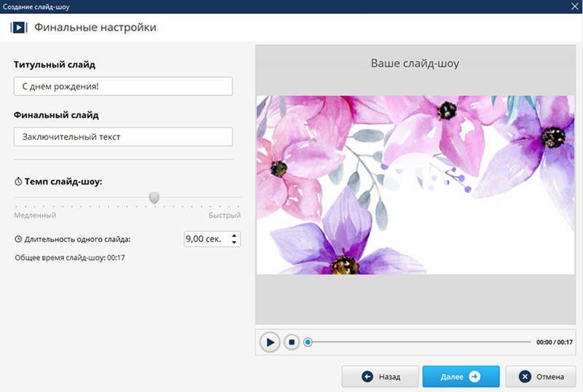
Task: Focus the Финальный слайд text field
Action: tap(122, 136)
